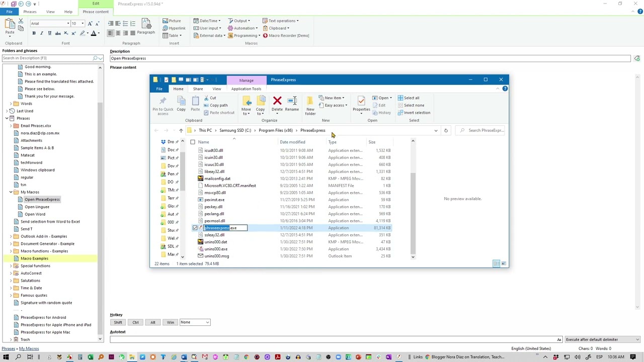Open Macro Recorder [Demo]
The width and height of the screenshot is (644, 362).
pos(286,36)
